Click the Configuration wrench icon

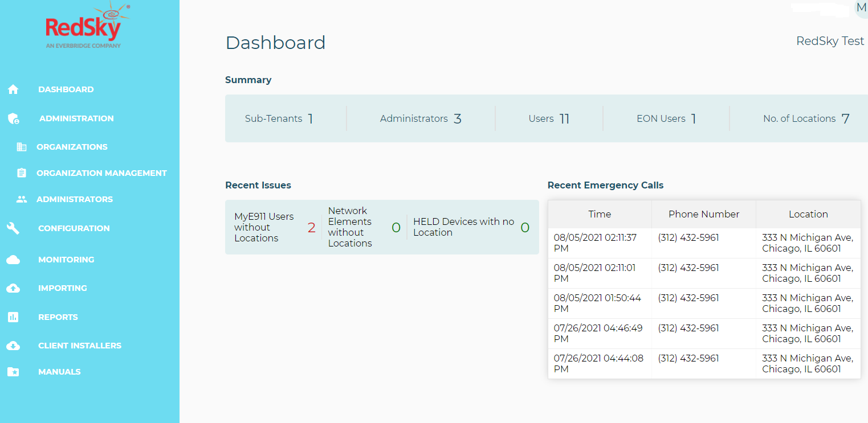[13, 228]
